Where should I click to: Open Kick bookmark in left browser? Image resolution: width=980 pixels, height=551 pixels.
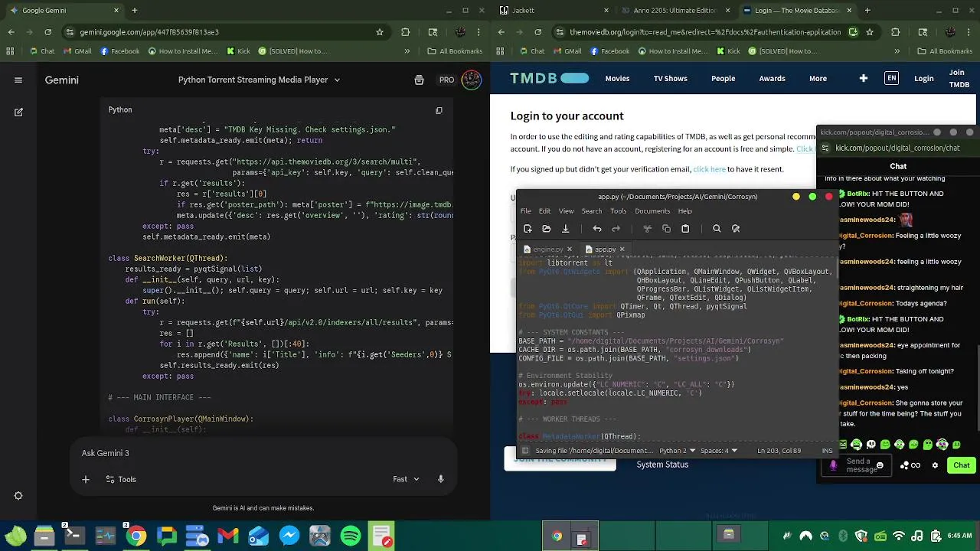pyautogui.click(x=238, y=51)
